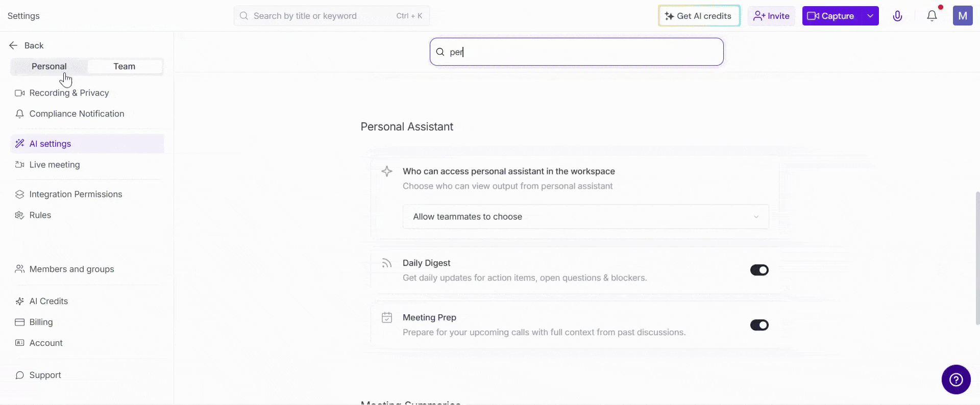Viewport: 980px width, 405px height.
Task: Click the microphone icon in header
Action: click(897, 16)
